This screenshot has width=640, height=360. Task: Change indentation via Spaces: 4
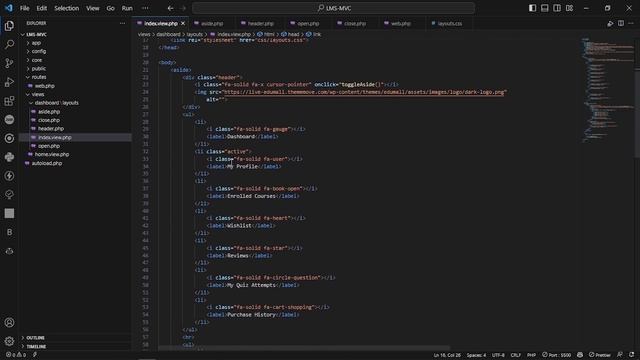point(476,355)
